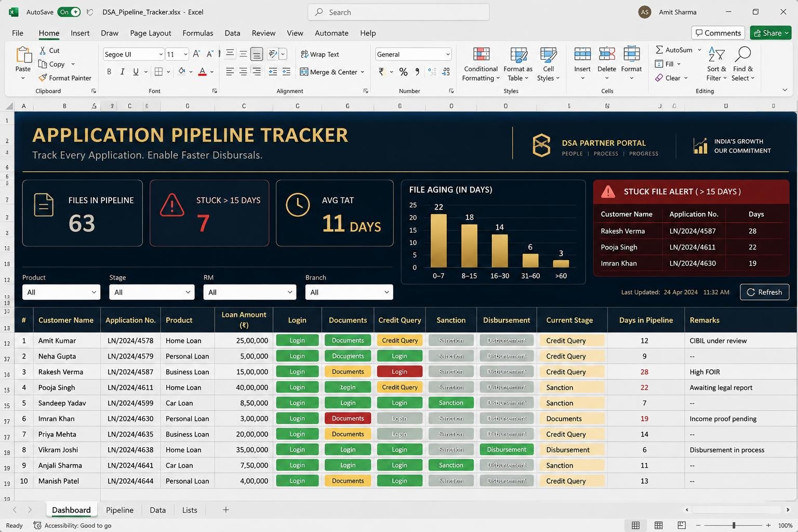Click the Paste clipboard icon

coord(23,55)
